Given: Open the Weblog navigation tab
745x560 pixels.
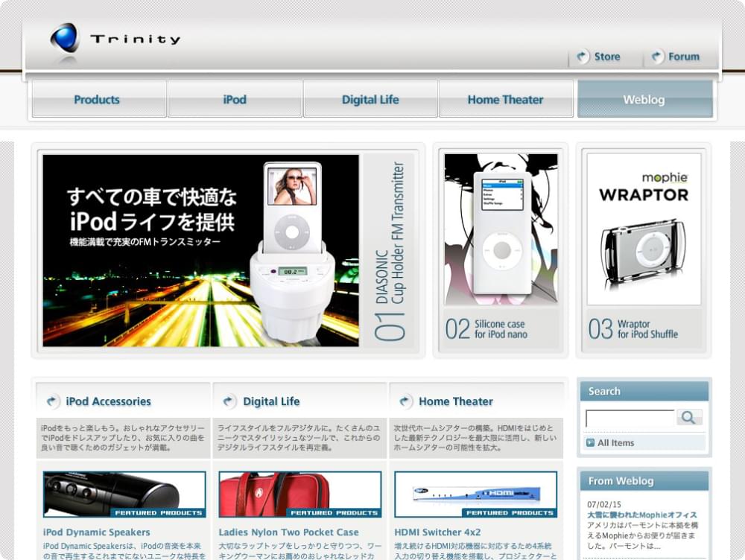Looking at the screenshot, I should coord(644,100).
